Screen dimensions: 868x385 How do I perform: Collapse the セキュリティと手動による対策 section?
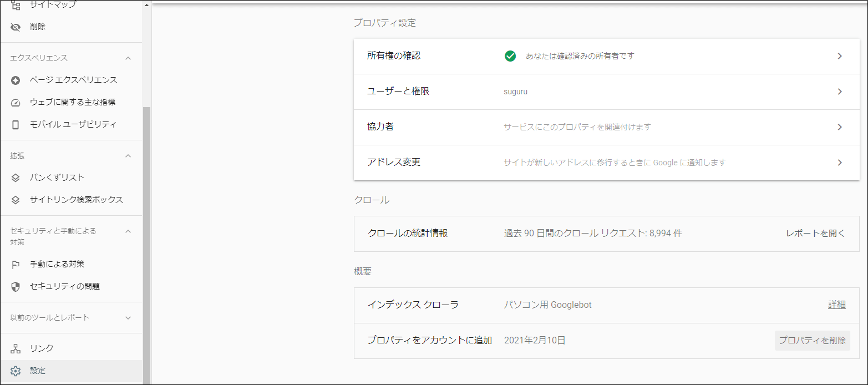click(128, 231)
